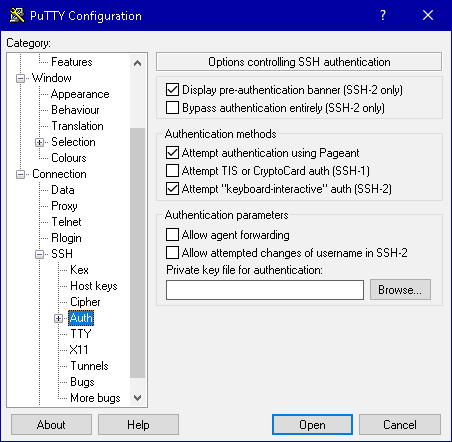Image resolution: width=452 pixels, height=442 pixels.
Task: Open Bugs settings
Action: pos(82,382)
